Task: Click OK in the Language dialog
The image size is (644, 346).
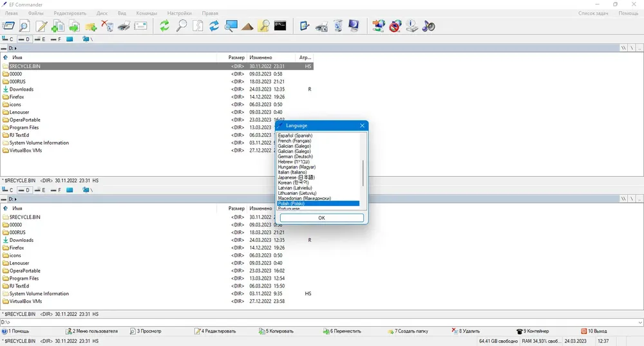Action: point(321,217)
